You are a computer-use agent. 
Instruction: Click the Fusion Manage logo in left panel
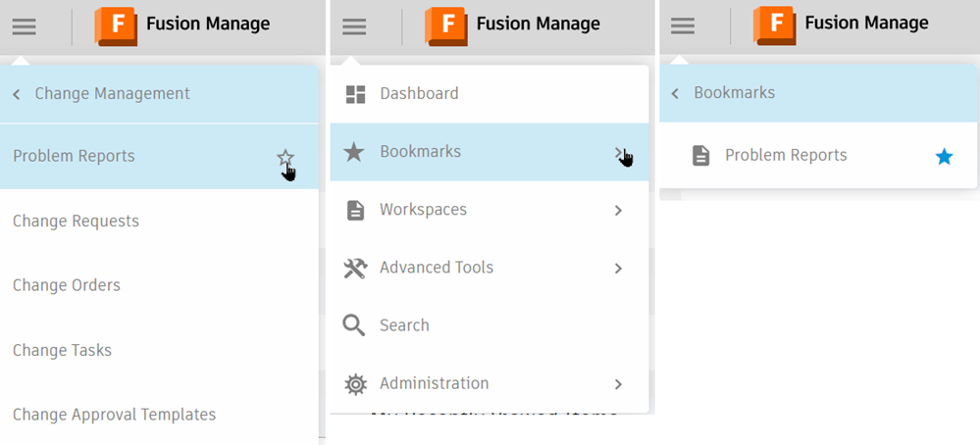[x=116, y=25]
